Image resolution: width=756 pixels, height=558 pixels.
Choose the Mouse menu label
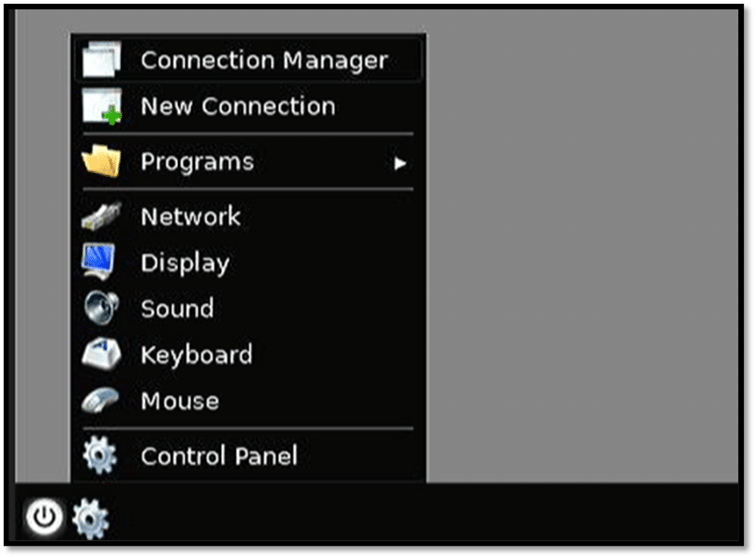pos(180,401)
